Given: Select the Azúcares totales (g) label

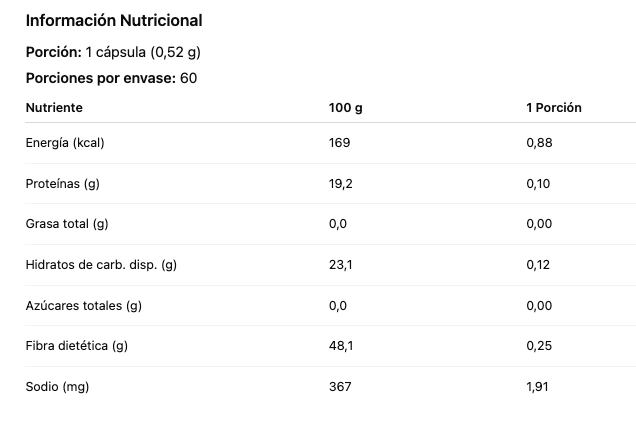Looking at the screenshot, I should click(x=83, y=305).
